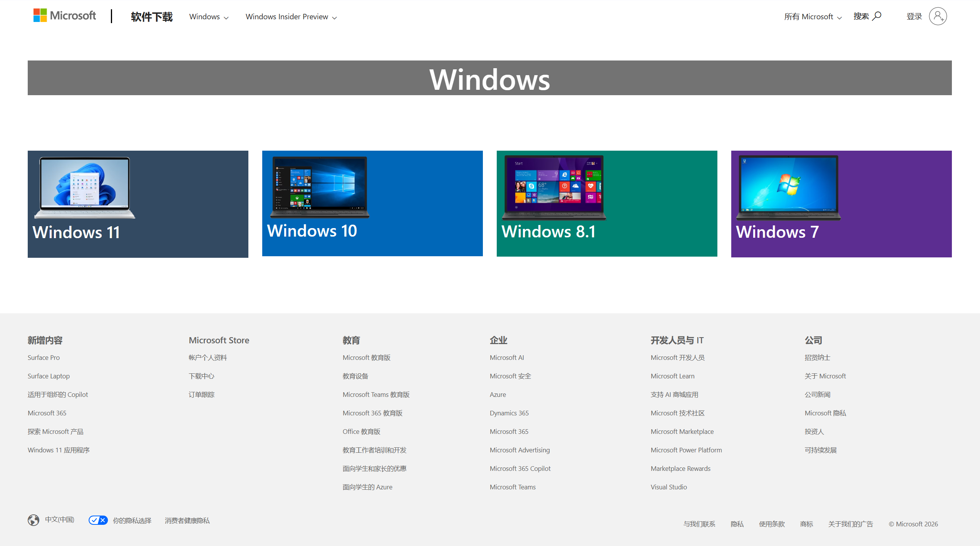The image size is (980, 546).
Task: Click the sign-in user avatar icon
Action: pos(938,16)
